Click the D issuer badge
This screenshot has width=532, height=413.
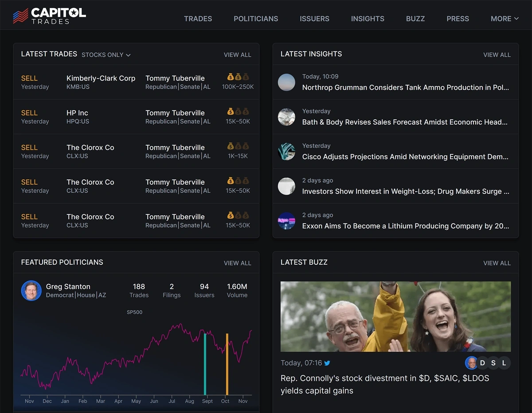[482, 363]
